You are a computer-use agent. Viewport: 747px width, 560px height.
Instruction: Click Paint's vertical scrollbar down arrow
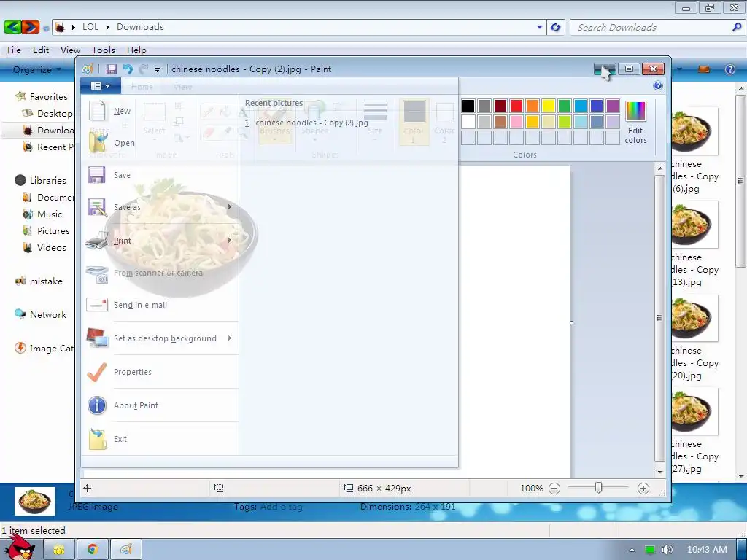(x=659, y=472)
